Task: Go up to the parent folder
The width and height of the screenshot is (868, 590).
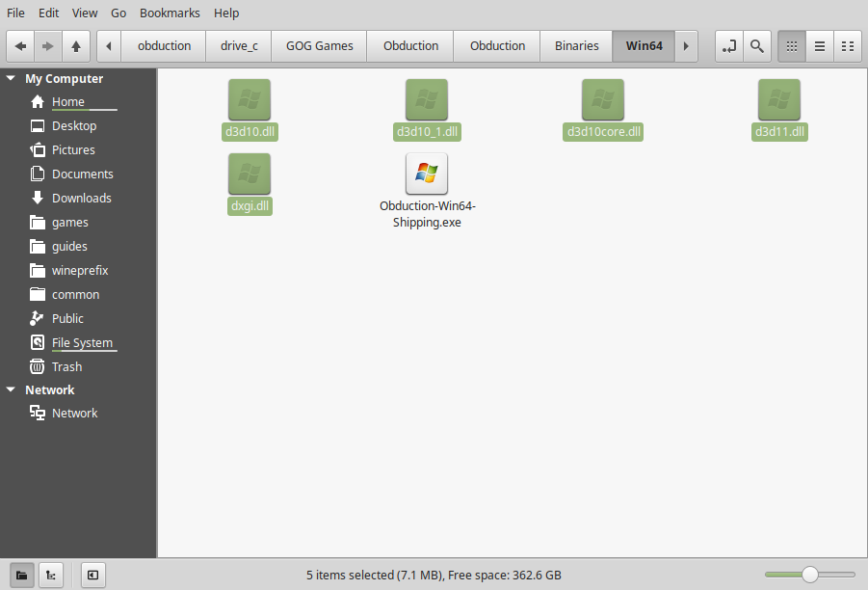Action: point(76,46)
